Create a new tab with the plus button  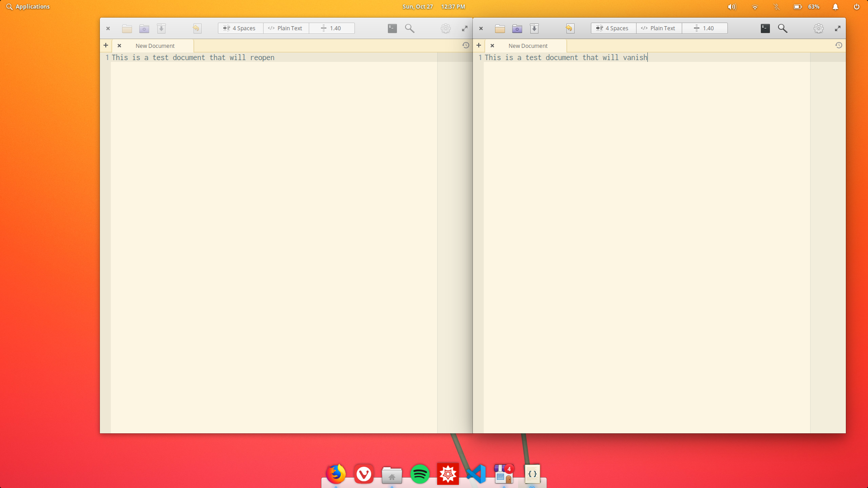106,45
